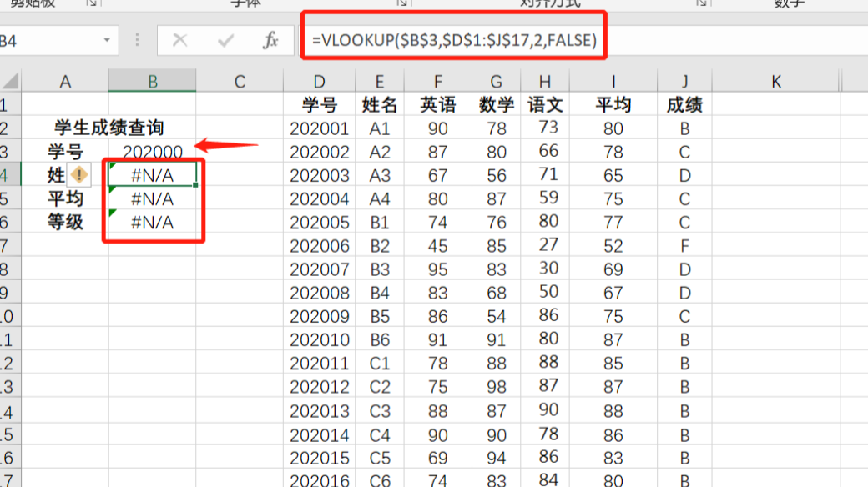Select column D header
This screenshot has width=868, height=487.
319,82
